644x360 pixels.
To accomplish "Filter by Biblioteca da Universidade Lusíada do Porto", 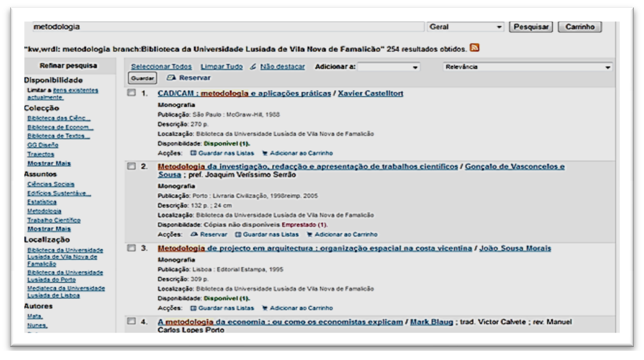I will tap(64, 275).
